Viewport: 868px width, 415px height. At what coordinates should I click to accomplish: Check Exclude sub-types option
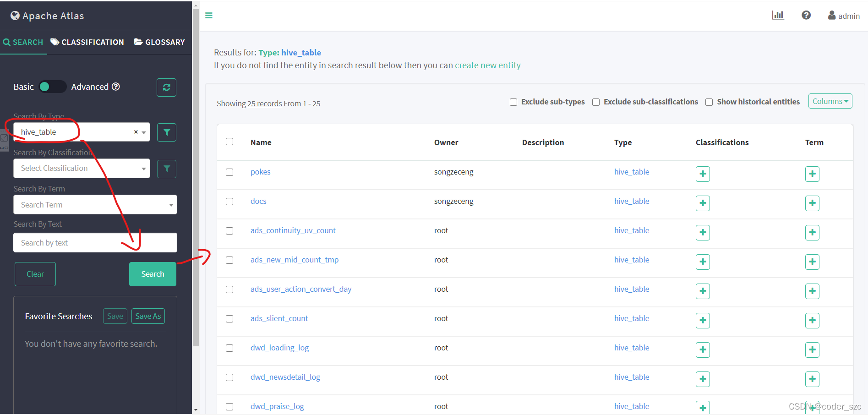(513, 102)
